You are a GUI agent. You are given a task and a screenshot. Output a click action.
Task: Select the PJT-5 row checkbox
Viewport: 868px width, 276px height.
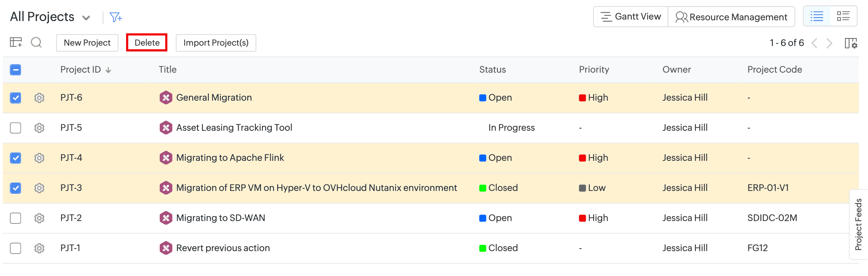[16, 128]
